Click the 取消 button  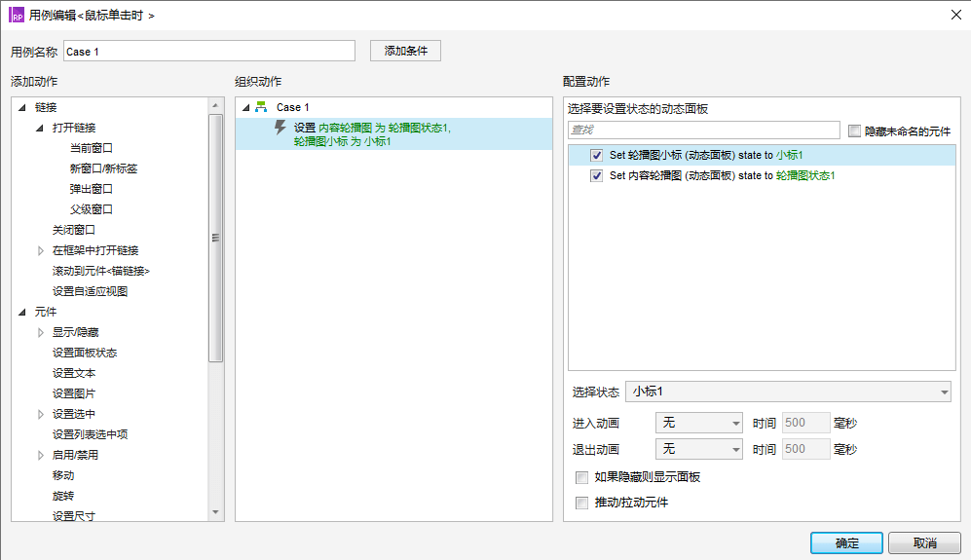click(x=924, y=543)
